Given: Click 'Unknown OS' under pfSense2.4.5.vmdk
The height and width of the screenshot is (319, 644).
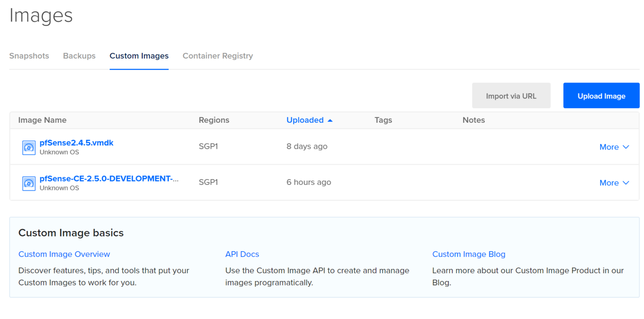Looking at the screenshot, I should (x=59, y=152).
